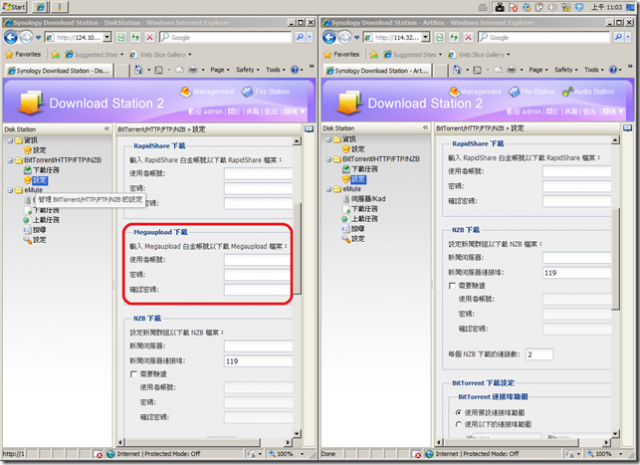Collapse Disk Station sidebar in left window
This screenshot has width=640, height=465.
(x=107, y=129)
